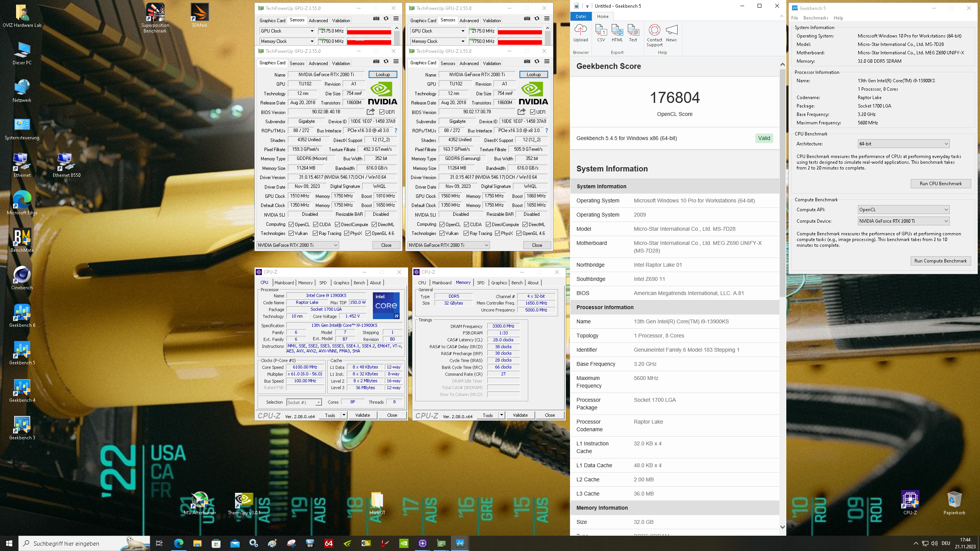Click taskbar search box Suchbegriff hier eingeben
The width and height of the screenshot is (980, 551).
pyautogui.click(x=84, y=543)
